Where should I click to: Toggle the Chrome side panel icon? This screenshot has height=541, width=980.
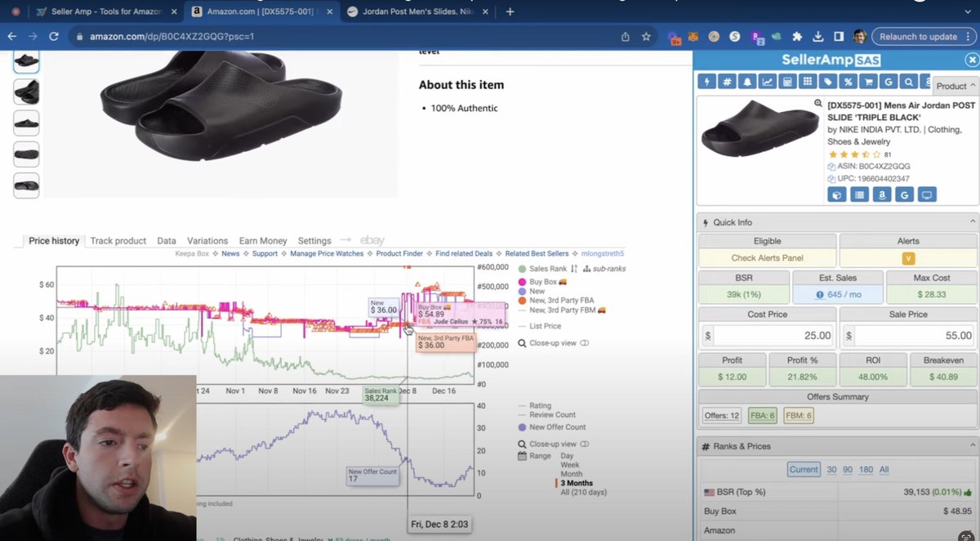point(839,37)
